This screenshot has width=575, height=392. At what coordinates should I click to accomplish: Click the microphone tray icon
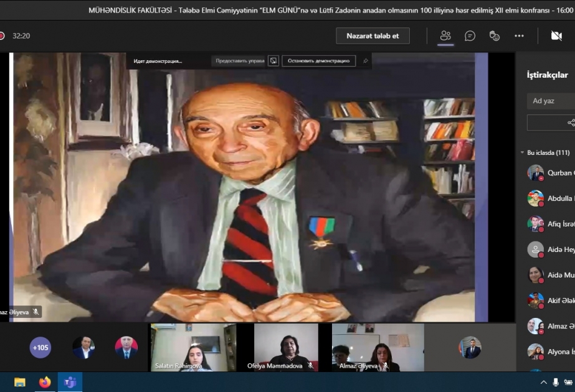click(556, 383)
